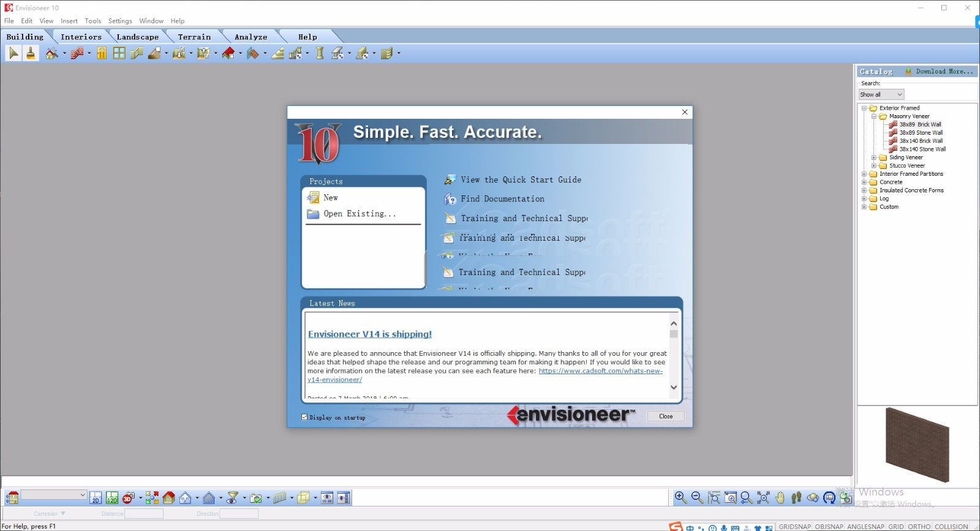Toggle ANGLESNAP in the status bar
This screenshot has width=980, height=531.
(x=865, y=527)
